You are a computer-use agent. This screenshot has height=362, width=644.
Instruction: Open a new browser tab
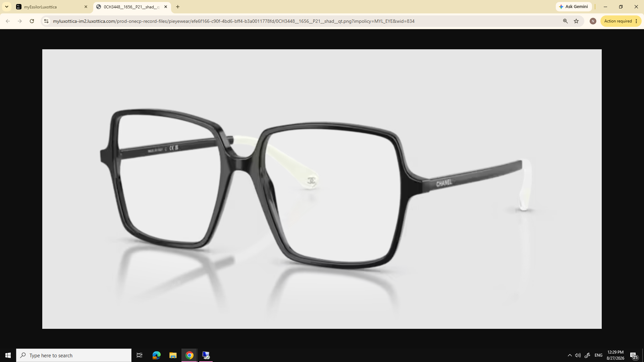pos(178,7)
